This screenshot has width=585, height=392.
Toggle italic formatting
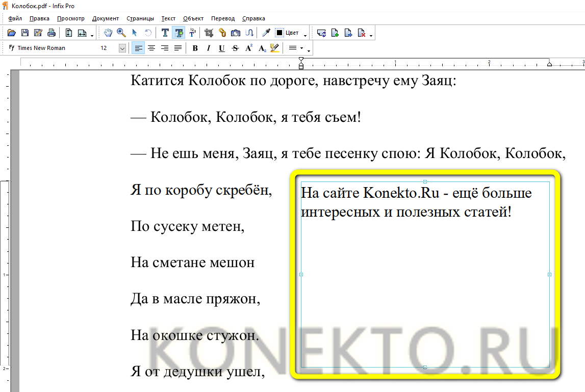(x=208, y=48)
